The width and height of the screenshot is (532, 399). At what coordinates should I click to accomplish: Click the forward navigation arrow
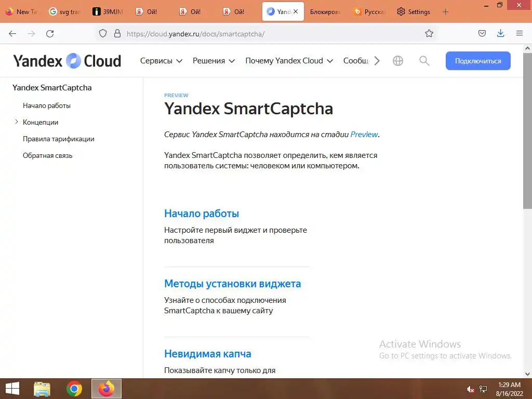(31, 34)
